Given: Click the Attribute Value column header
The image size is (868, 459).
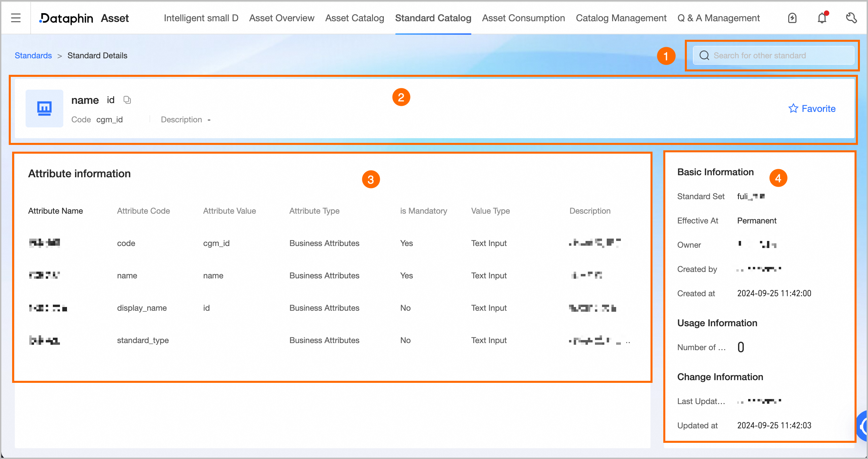Looking at the screenshot, I should pyautogui.click(x=230, y=211).
